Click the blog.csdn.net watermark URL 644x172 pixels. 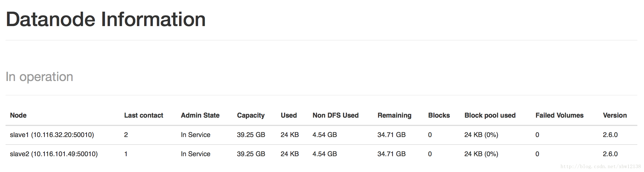(x=600, y=166)
